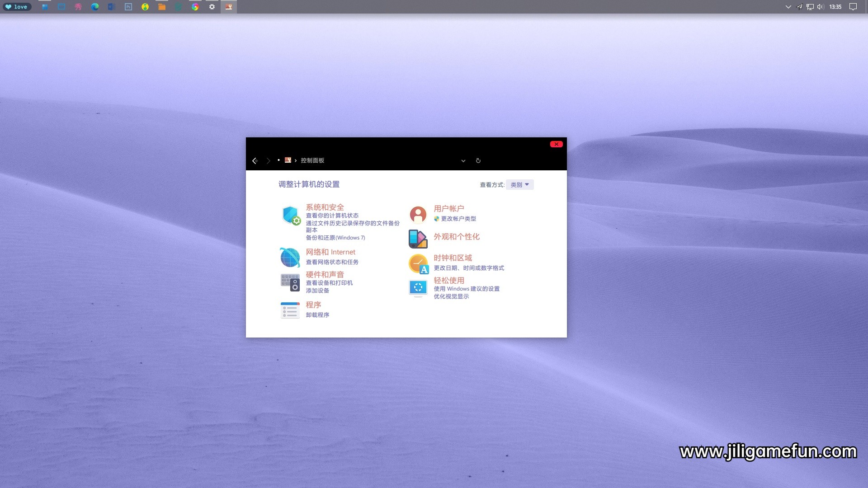Open the 用户帐户 category link

point(449,209)
